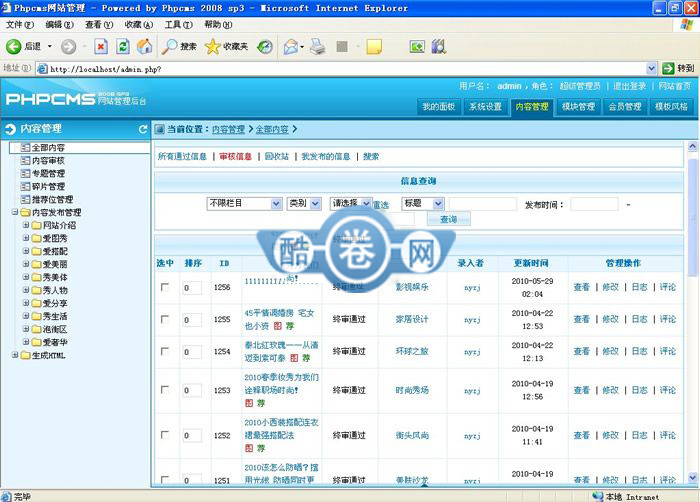Click the IE Forward arrow button
The width and height of the screenshot is (700, 502).
click(68, 46)
